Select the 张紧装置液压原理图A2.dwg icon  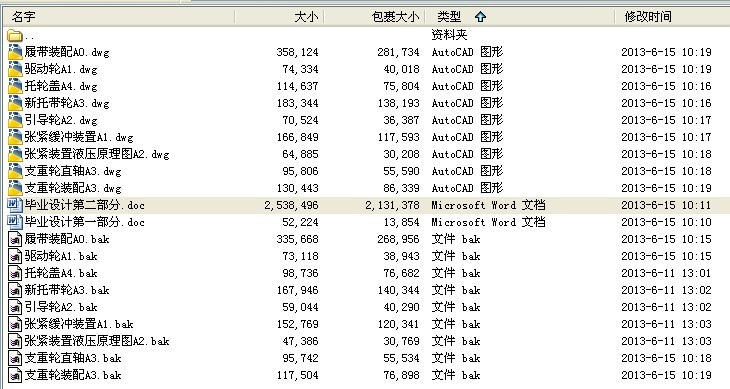coord(15,154)
